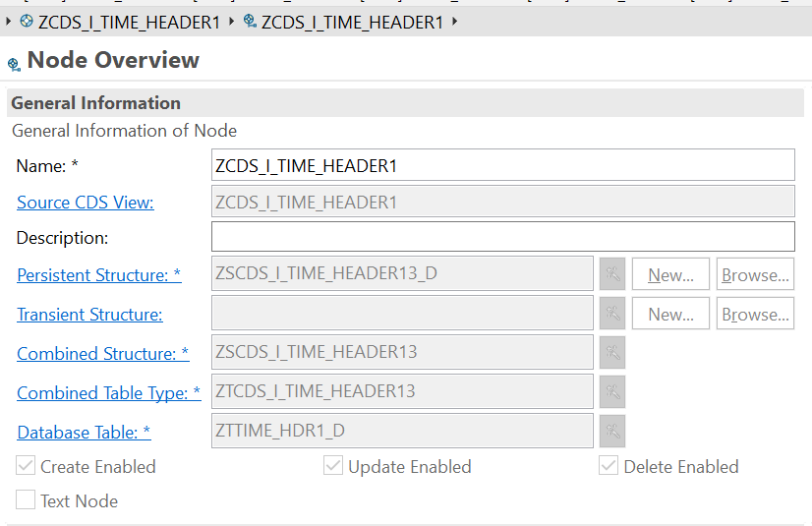Click second ZCDS_I_TIME_HEADER1 breadcrumb node icon
Screen dimensions: 812x526
[250, 22]
